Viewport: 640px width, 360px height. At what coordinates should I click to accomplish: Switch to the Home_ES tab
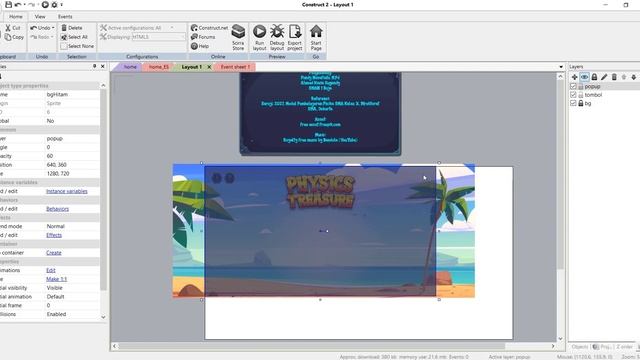(x=158, y=67)
